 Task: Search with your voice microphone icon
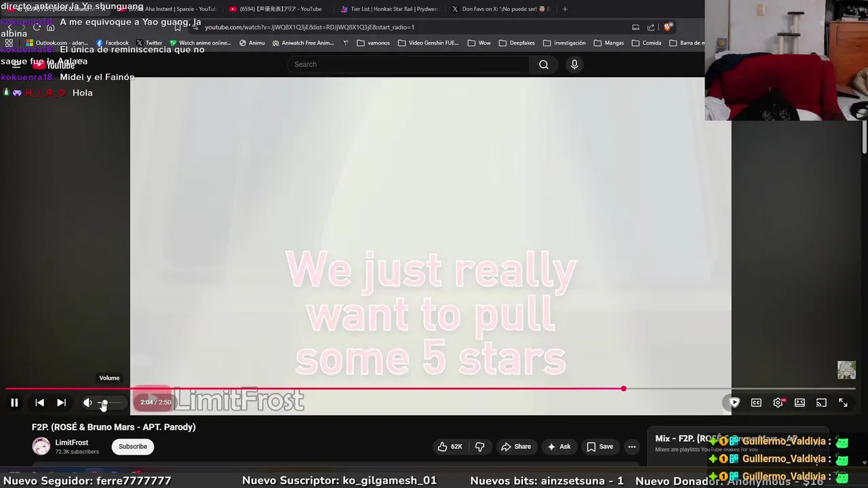(574, 64)
